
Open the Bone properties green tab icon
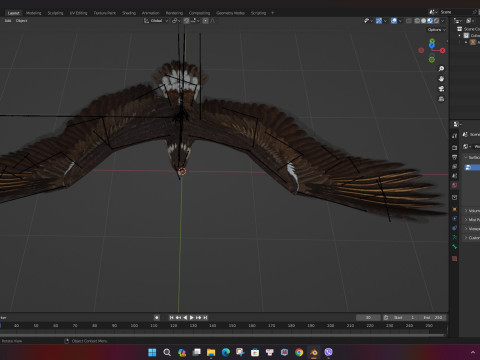(x=454, y=247)
